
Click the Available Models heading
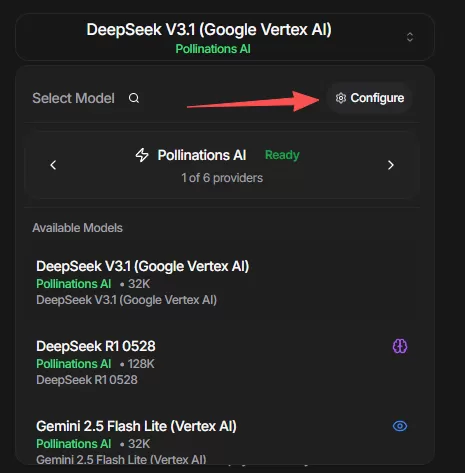coord(77,228)
